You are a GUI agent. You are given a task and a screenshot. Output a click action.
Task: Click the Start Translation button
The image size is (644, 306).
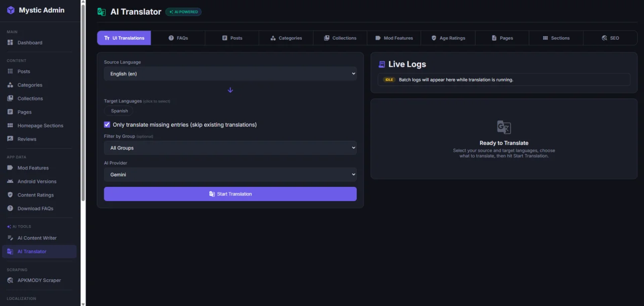click(230, 194)
